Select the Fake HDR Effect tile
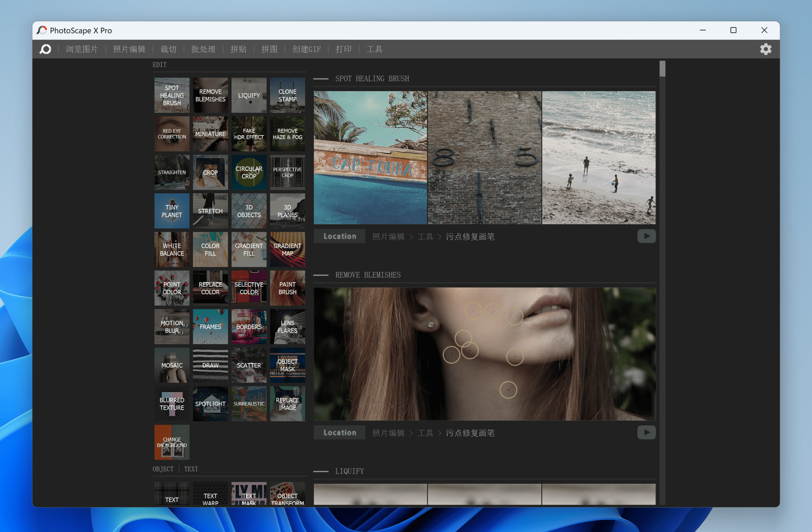Screen dimensions: 812x532 coord(249,134)
